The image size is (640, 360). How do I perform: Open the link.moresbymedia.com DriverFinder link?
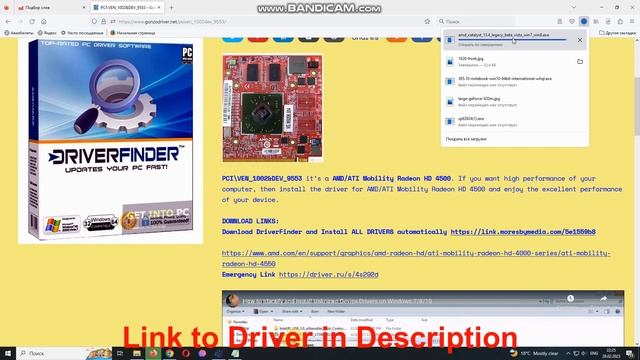click(523, 232)
